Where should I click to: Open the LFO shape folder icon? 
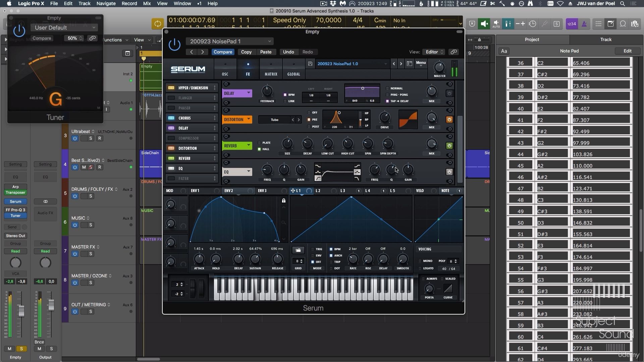tap(298, 250)
